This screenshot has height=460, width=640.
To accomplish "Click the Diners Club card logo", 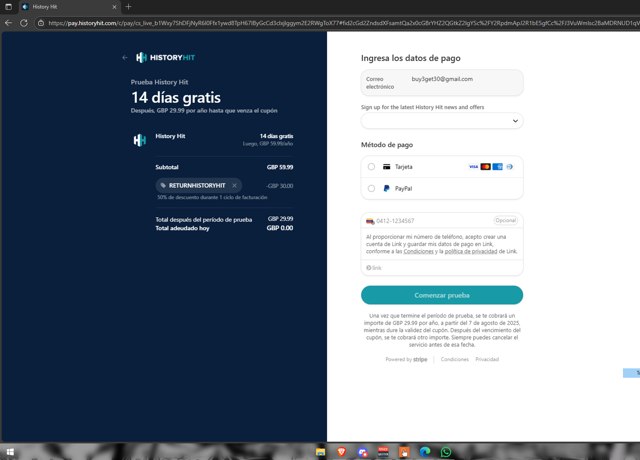I will click(509, 167).
